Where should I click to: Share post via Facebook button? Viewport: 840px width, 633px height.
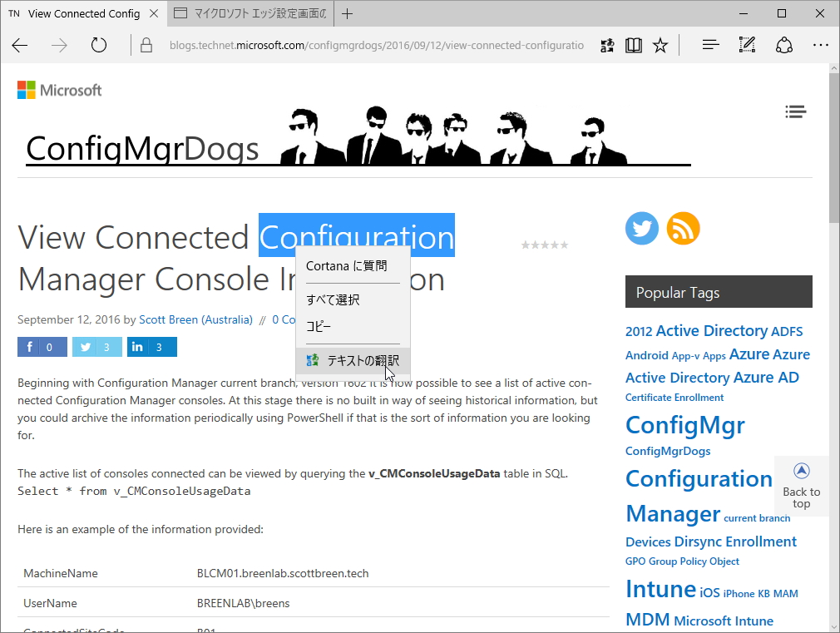click(42, 347)
